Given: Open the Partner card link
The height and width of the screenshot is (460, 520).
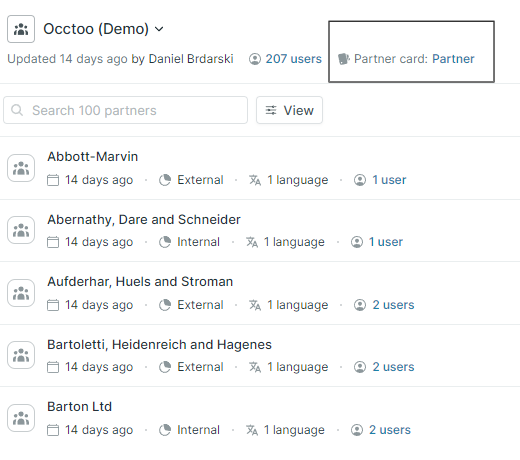Looking at the screenshot, I should (x=453, y=59).
